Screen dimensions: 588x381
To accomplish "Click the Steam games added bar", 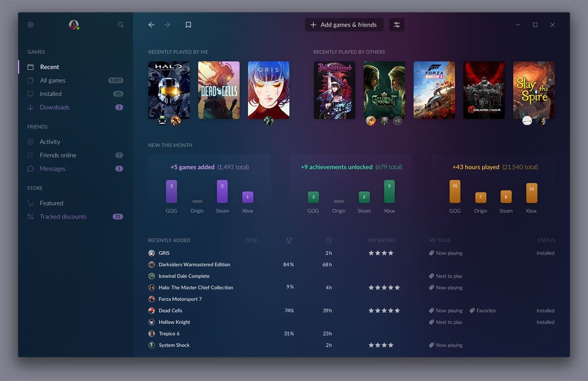I will (x=222, y=192).
